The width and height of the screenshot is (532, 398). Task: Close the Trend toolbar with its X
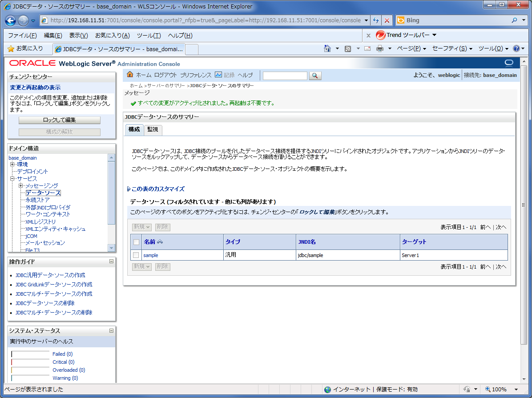(x=368, y=35)
